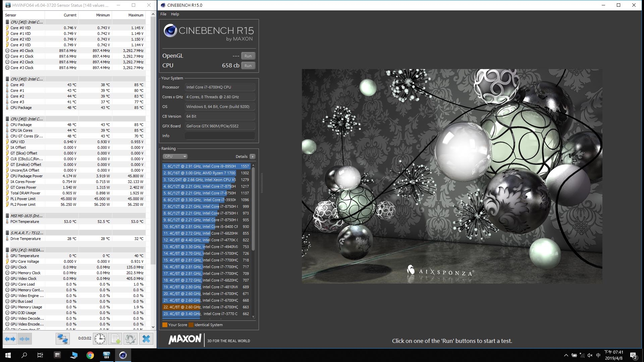Open Task View in the taskbar
This screenshot has width=644, height=362.
(40, 355)
